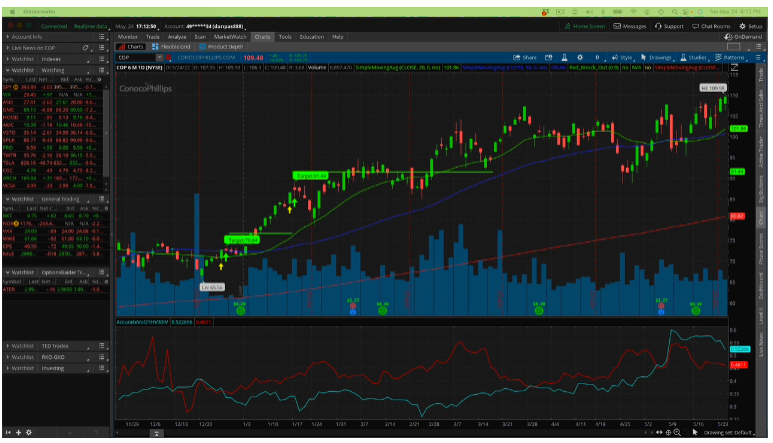Select the Product Depth sub-tab
The height and width of the screenshot is (443, 773).
point(221,47)
